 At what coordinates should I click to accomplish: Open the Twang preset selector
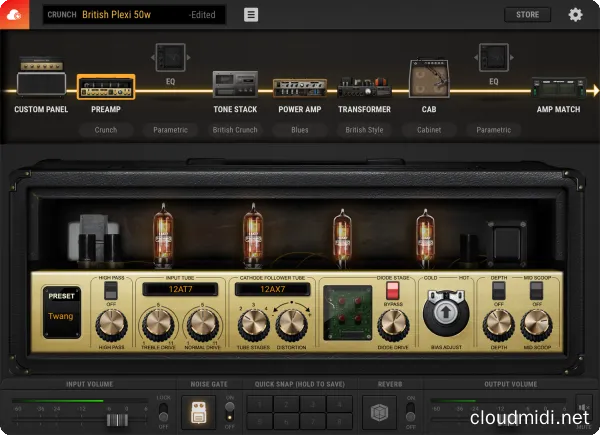61,309
